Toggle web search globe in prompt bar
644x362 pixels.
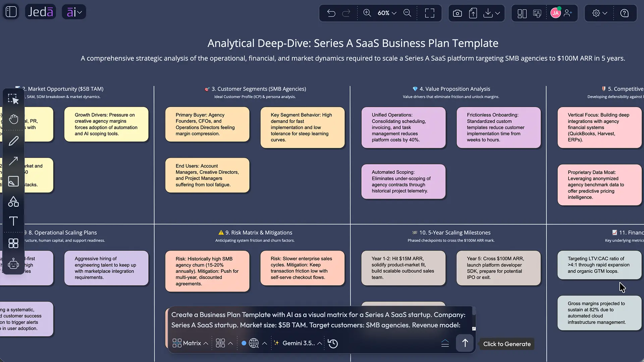(x=254, y=343)
